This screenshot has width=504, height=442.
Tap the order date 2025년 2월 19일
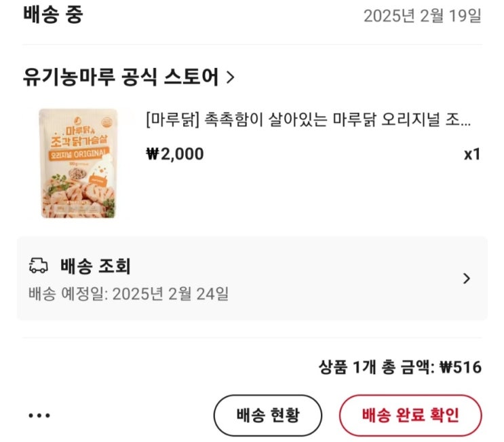(422, 16)
